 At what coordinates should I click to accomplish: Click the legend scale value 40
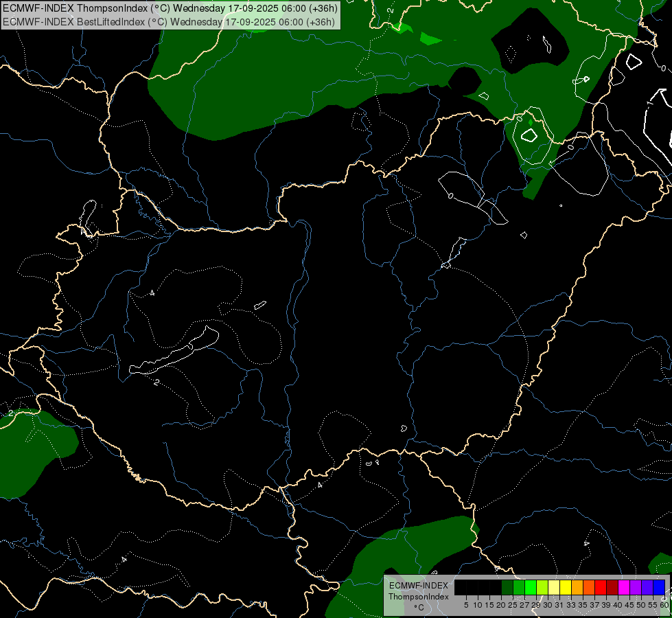coord(618,605)
